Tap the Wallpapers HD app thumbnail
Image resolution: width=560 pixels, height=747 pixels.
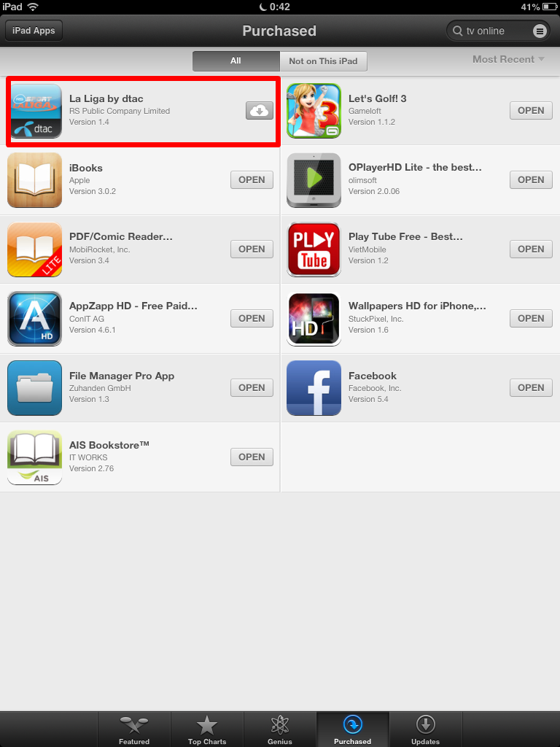tap(314, 319)
